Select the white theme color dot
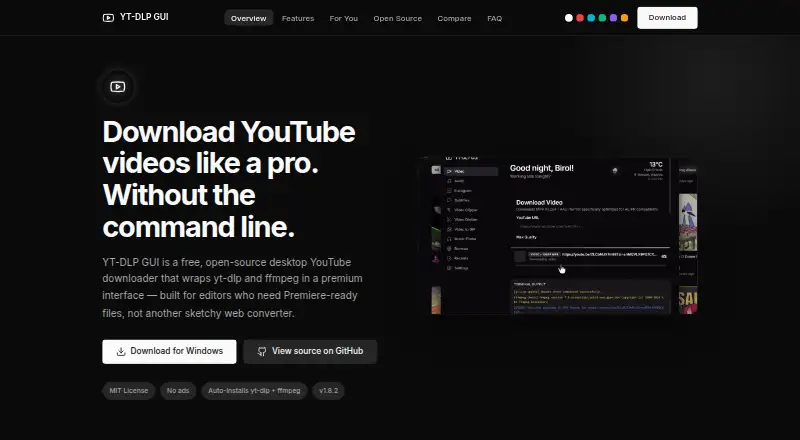Screen dimensions: 800x440 coord(569,18)
